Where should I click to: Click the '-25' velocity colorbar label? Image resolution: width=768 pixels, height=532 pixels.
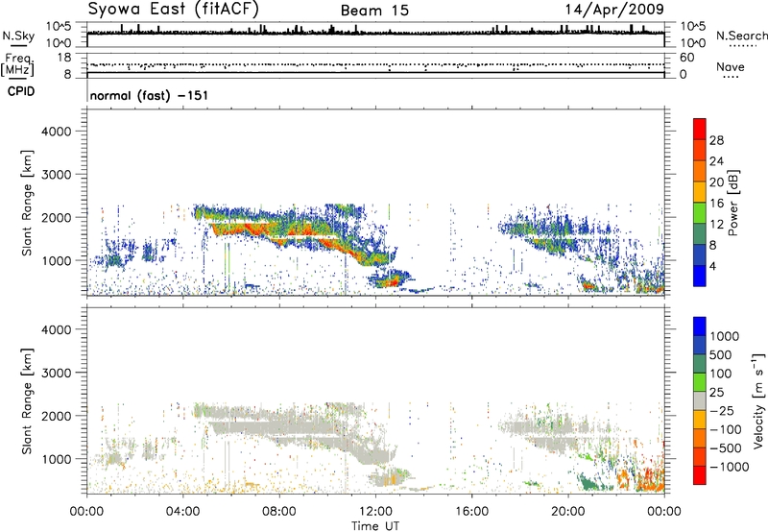point(721,410)
